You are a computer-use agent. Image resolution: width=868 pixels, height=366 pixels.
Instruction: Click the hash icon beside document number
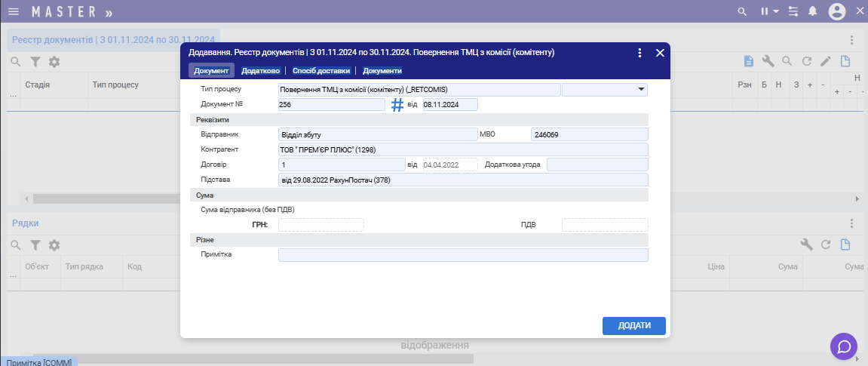[x=397, y=105]
